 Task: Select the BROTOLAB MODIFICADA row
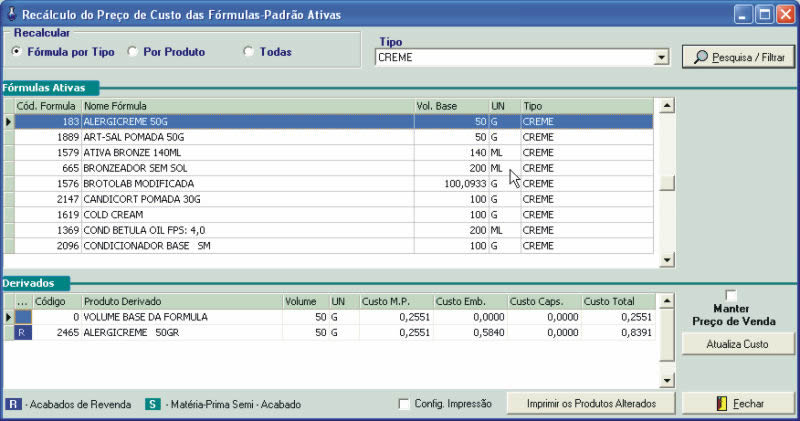(x=334, y=184)
